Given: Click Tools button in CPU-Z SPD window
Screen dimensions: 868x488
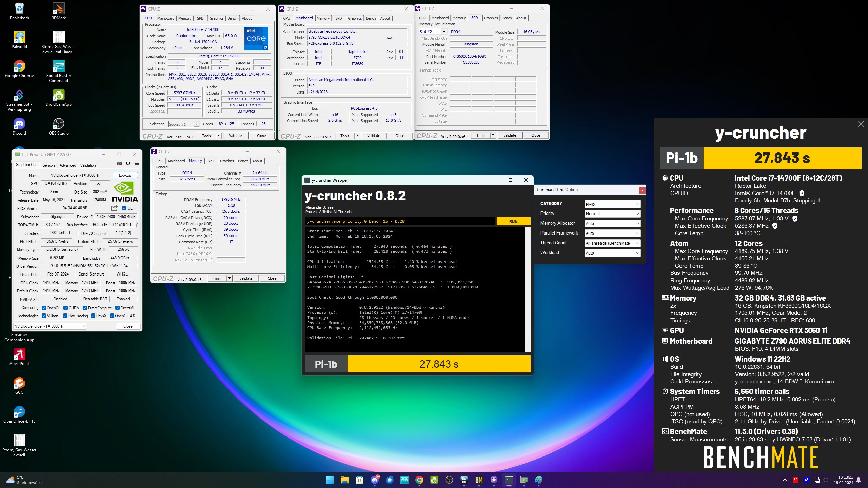Looking at the screenshot, I should tap(480, 135).
